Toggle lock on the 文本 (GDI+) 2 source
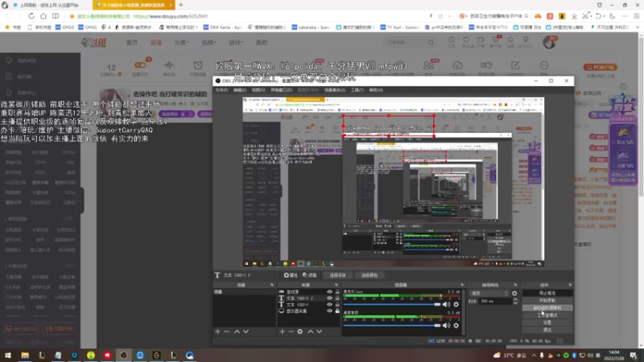 (x=337, y=298)
